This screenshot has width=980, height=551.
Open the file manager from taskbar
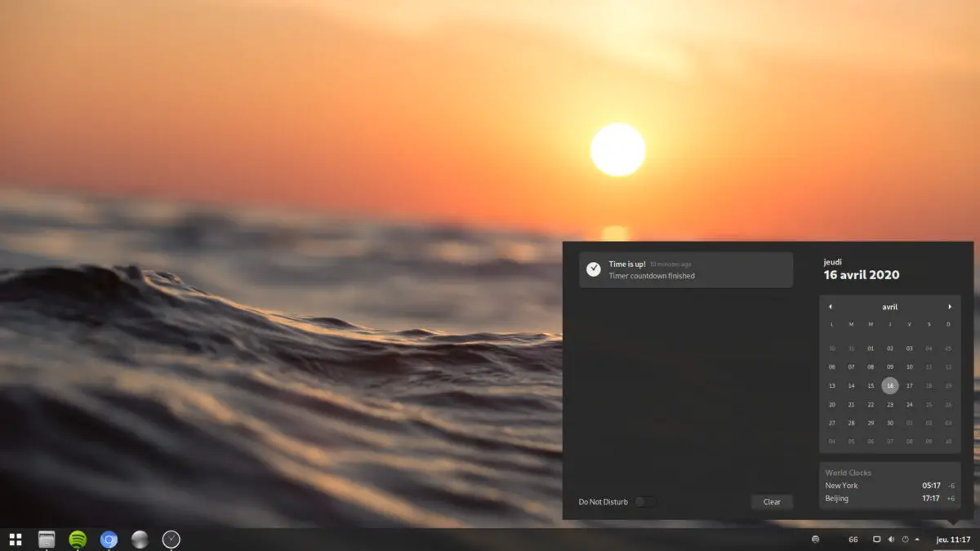(x=47, y=539)
